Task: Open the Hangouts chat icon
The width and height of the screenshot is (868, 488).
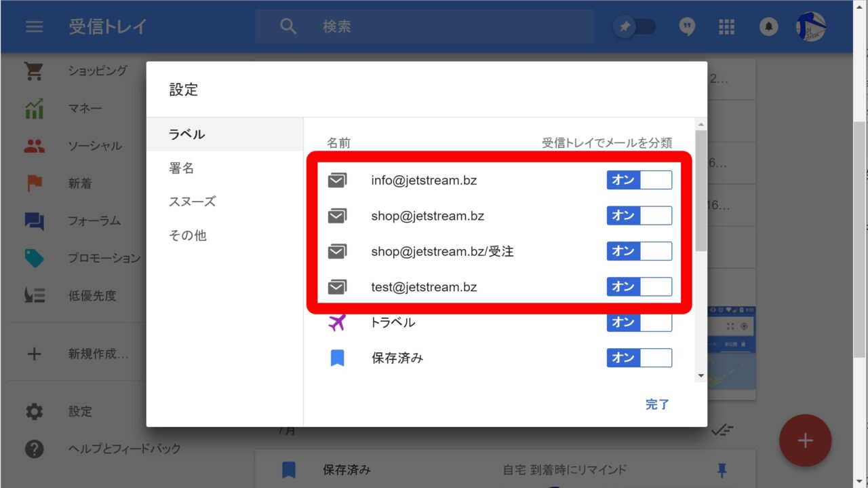Action: pos(687,26)
